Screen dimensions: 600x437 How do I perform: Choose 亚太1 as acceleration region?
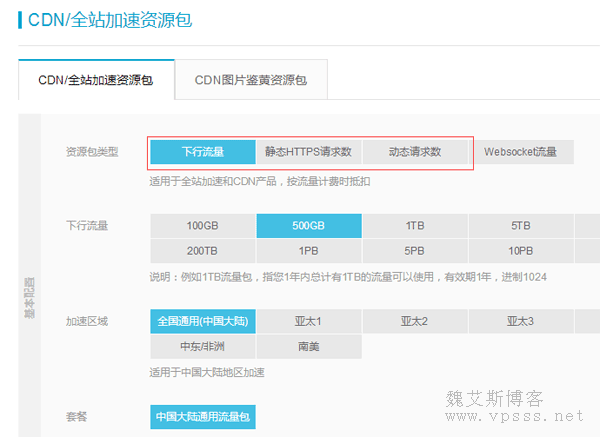[x=308, y=321]
